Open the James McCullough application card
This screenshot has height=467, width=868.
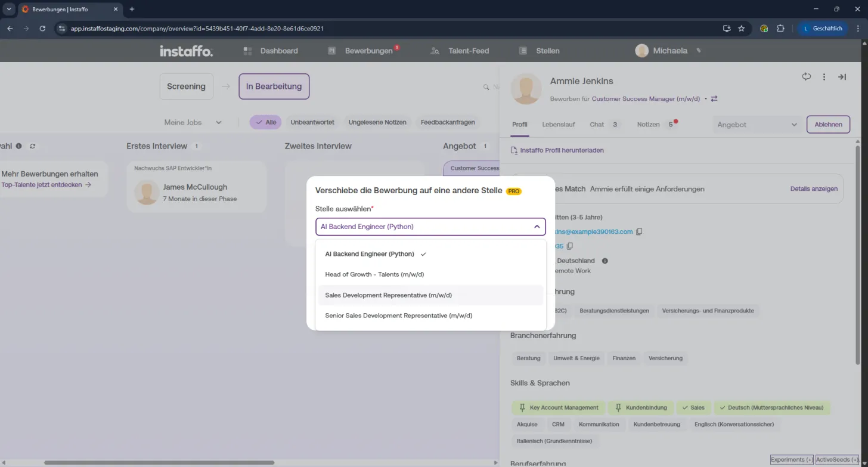(196, 187)
